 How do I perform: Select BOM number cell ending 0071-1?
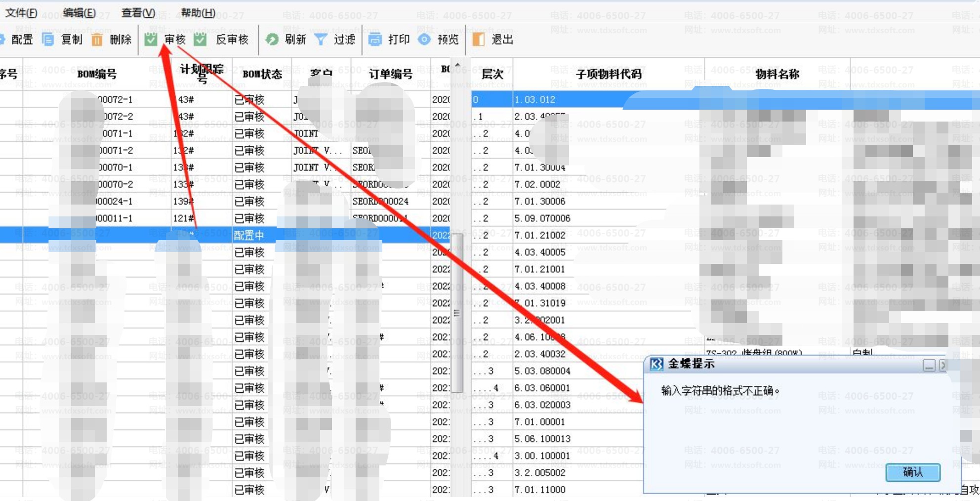pos(97,133)
